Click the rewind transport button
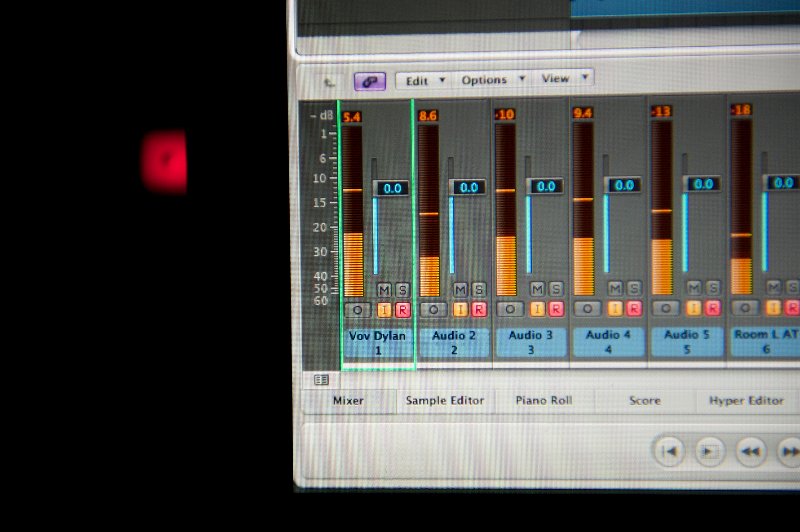The width and height of the screenshot is (800, 532). [x=751, y=451]
